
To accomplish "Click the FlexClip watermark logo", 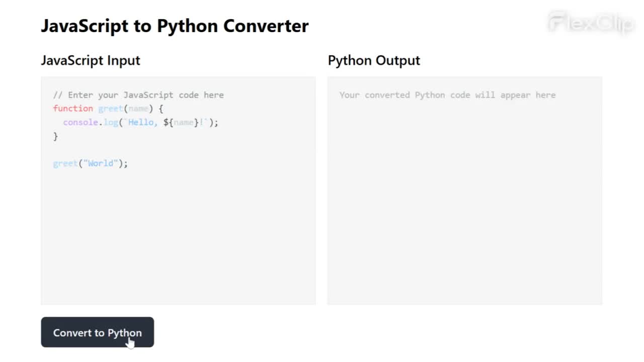I will click(591, 23).
